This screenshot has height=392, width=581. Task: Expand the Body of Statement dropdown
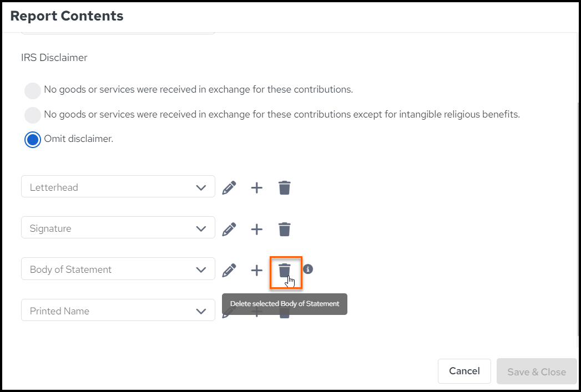118,269
